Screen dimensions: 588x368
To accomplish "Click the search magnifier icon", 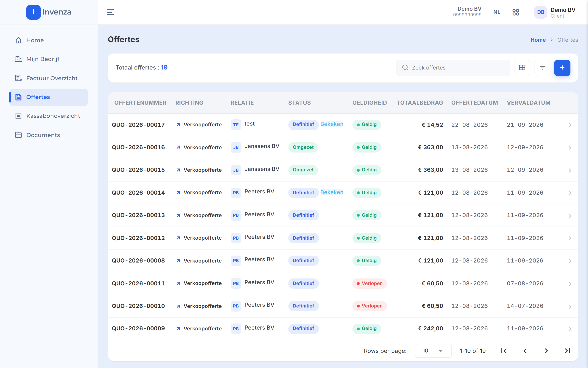I will pyautogui.click(x=405, y=68).
